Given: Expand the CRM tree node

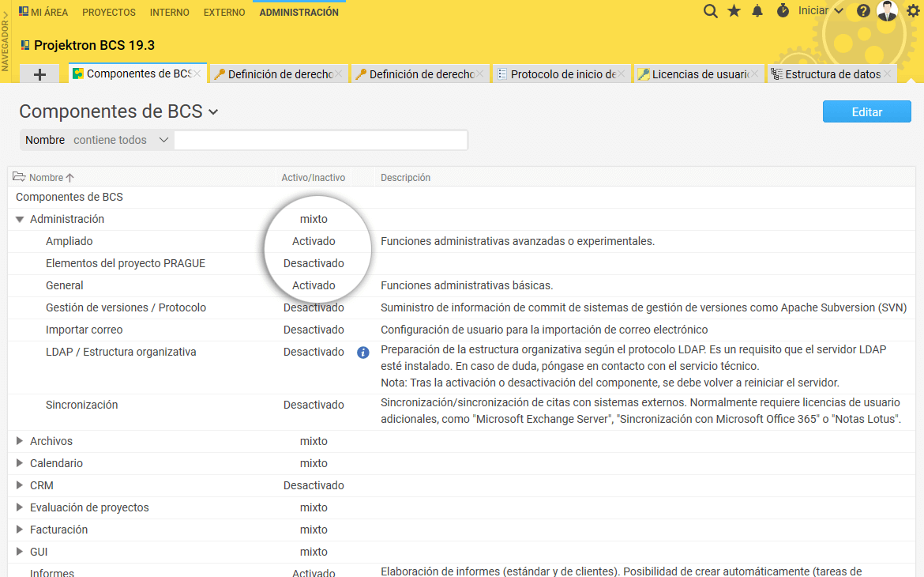Looking at the screenshot, I should coord(20,485).
